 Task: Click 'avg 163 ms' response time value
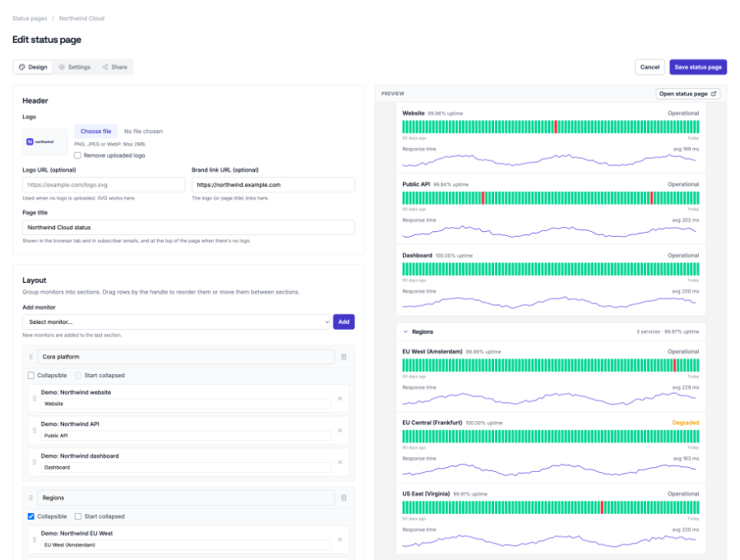[686, 459]
